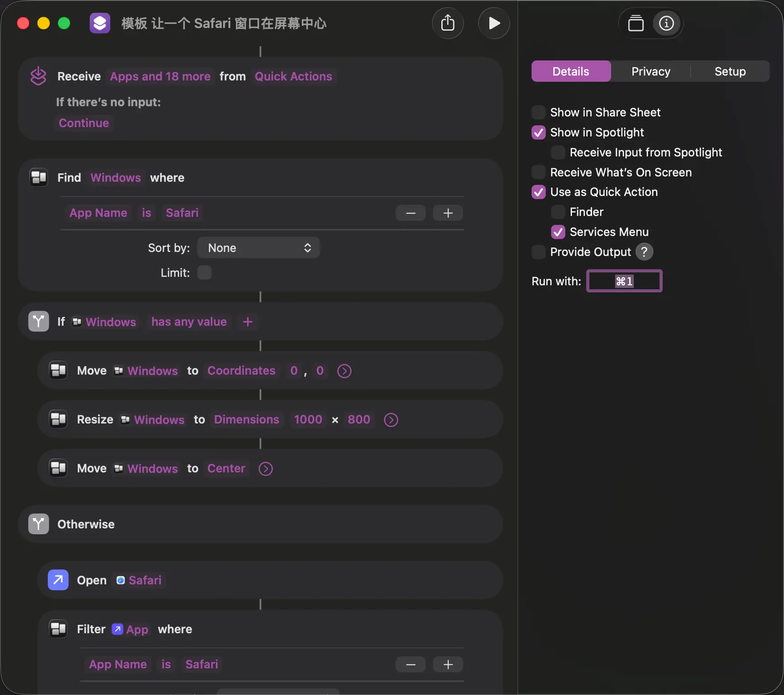
Task: Open the Sort by None dropdown
Action: tap(258, 248)
